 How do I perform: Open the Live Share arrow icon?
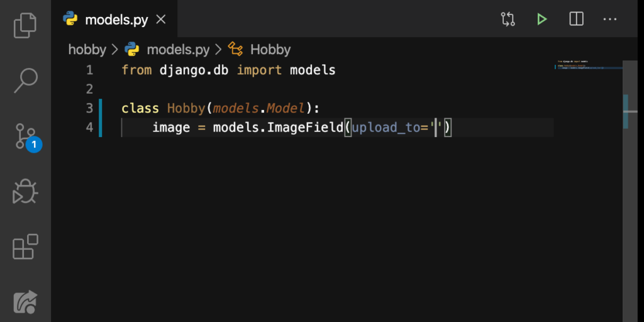point(25,302)
